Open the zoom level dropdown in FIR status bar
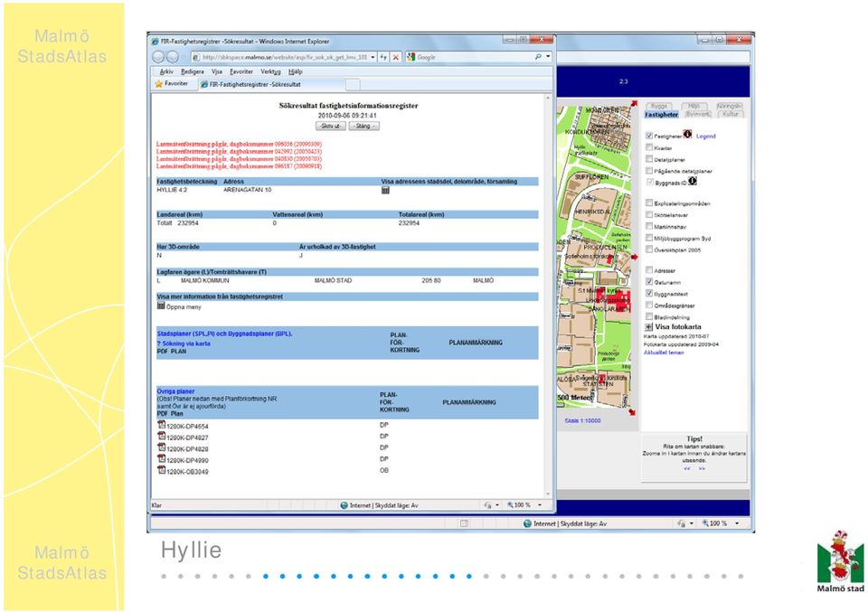This screenshot has width=868, height=612. coord(540,505)
